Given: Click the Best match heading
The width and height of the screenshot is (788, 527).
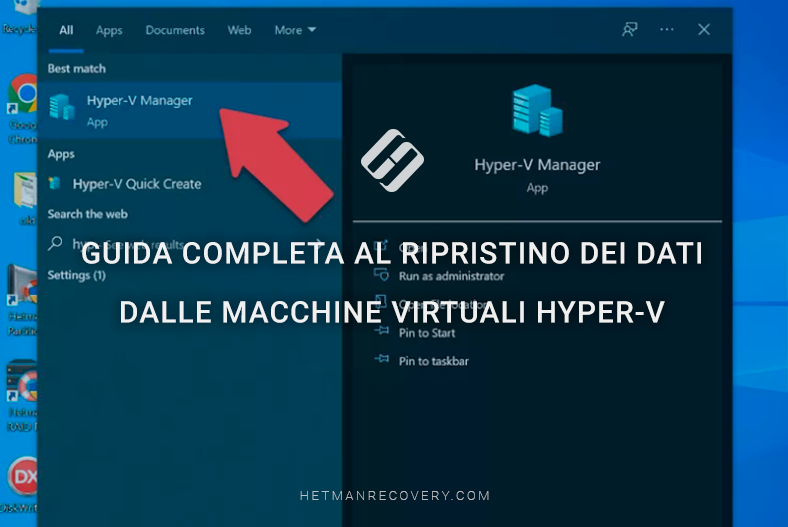Looking at the screenshot, I should [76, 68].
